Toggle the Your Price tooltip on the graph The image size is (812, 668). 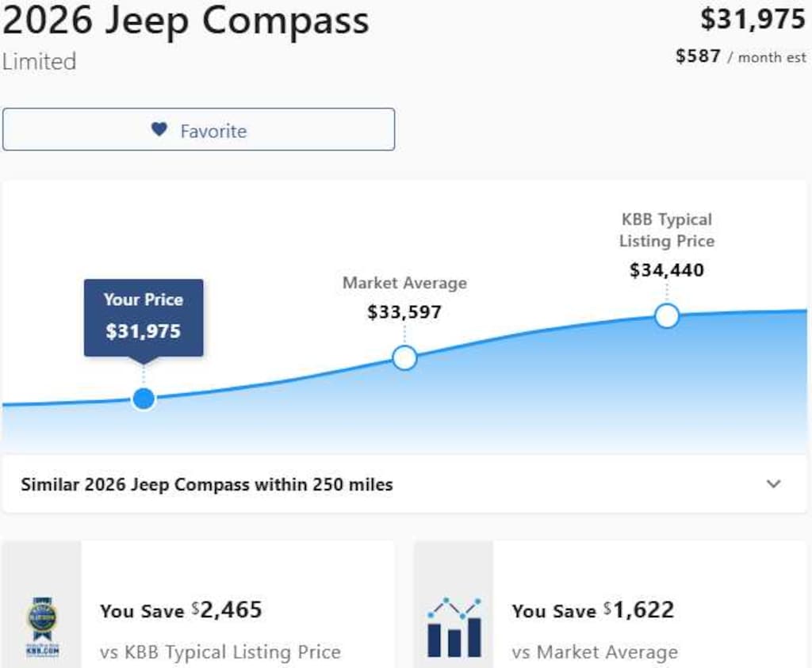tap(144, 318)
